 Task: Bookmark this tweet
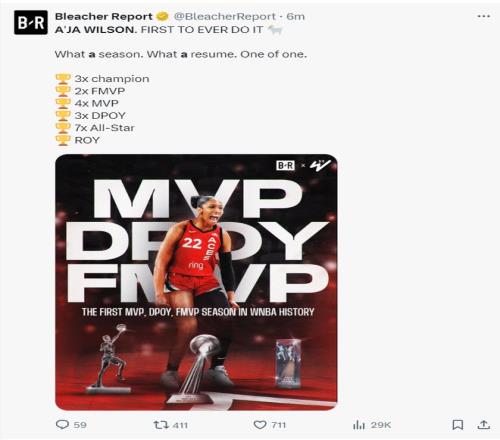(x=457, y=425)
